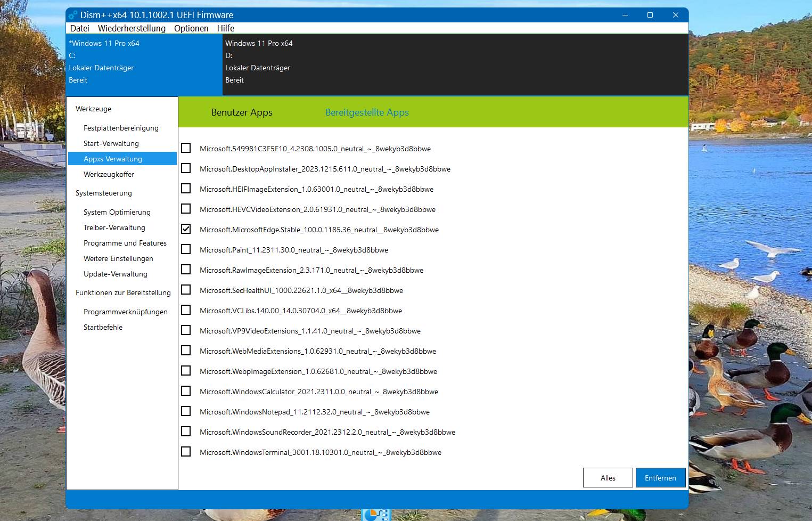
Task: Click the taskbar app icon at screen bottom
Action: click(376, 515)
